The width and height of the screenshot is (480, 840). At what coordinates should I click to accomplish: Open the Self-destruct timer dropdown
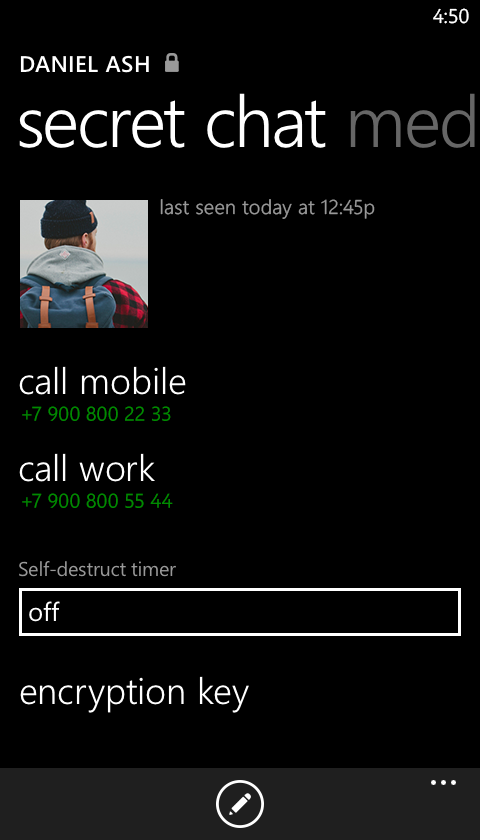point(240,612)
